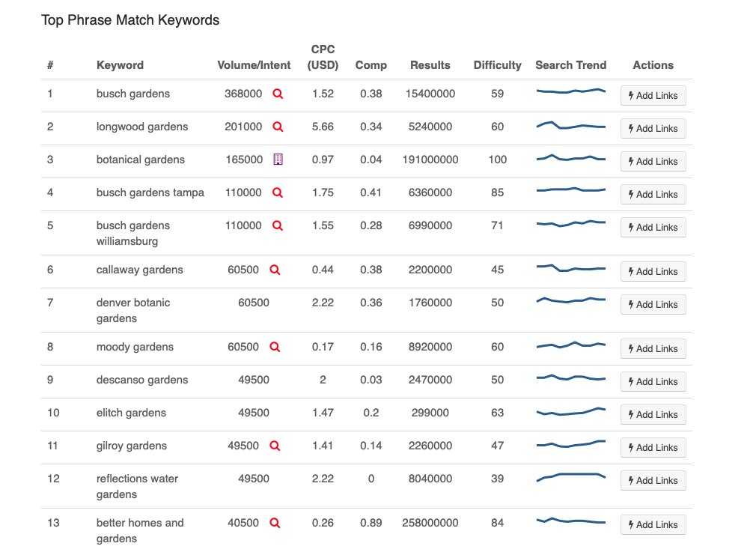
Task: Click the search trend sparkline for gilroy gardens
Action: (x=571, y=444)
